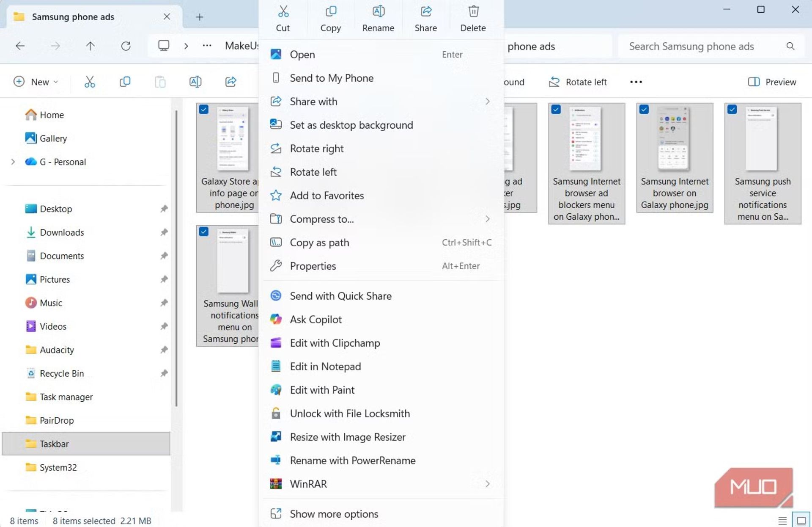Click the search magnifier icon

pos(790,46)
